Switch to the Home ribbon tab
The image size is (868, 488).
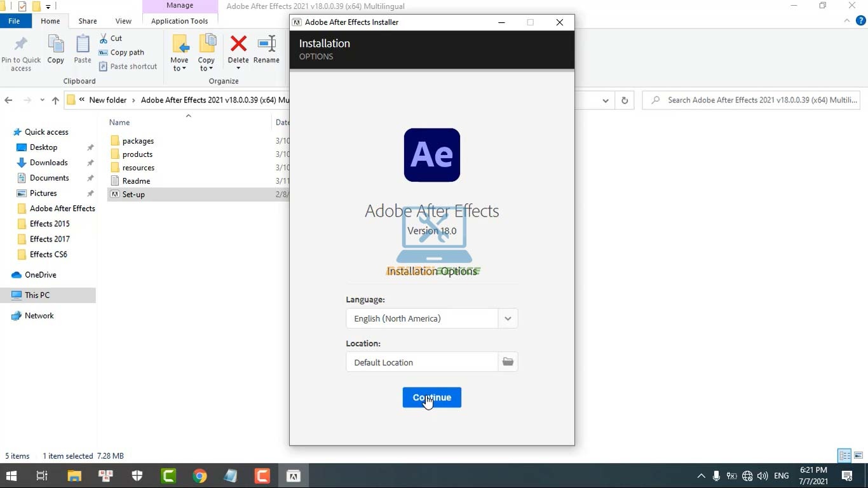tap(50, 21)
